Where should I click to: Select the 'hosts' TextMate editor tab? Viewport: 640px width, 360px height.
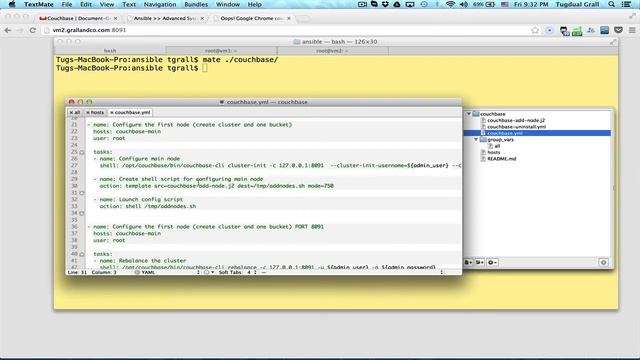point(95,112)
